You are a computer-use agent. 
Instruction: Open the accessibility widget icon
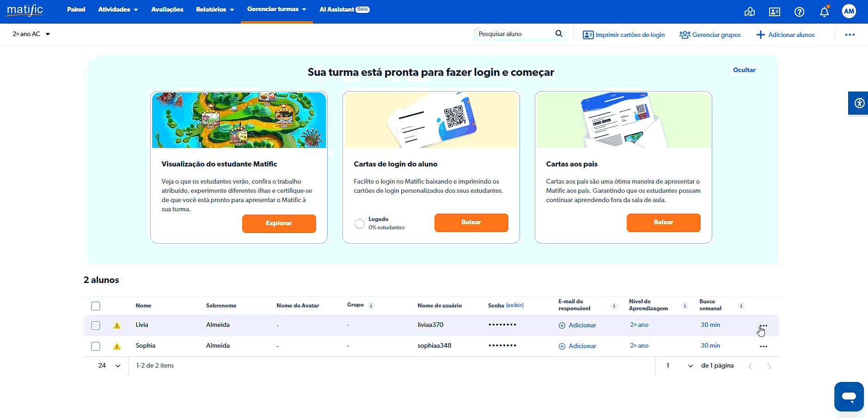pyautogui.click(x=859, y=103)
